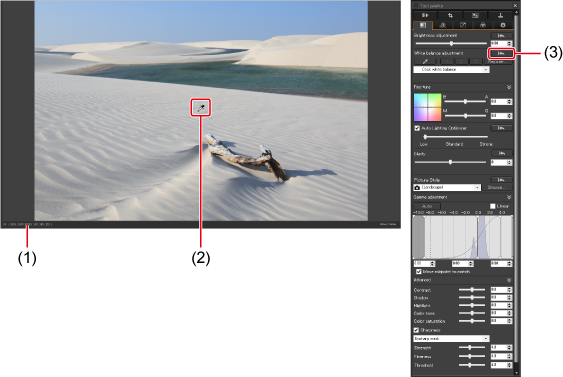Screen dimensions: 563x377
Task: Revert the Picture Style setting
Action: tap(501, 180)
